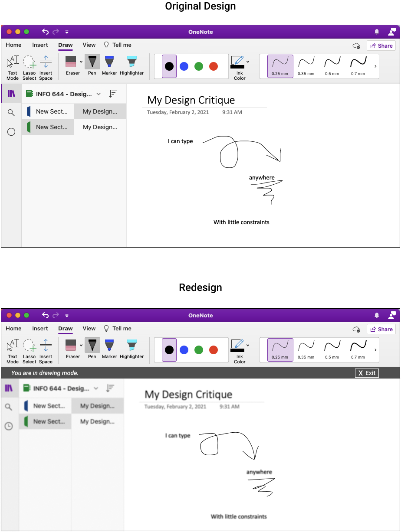This screenshot has width=401, height=532.
Task: Switch to the Insert ribbon tab
Action: pos(40,45)
